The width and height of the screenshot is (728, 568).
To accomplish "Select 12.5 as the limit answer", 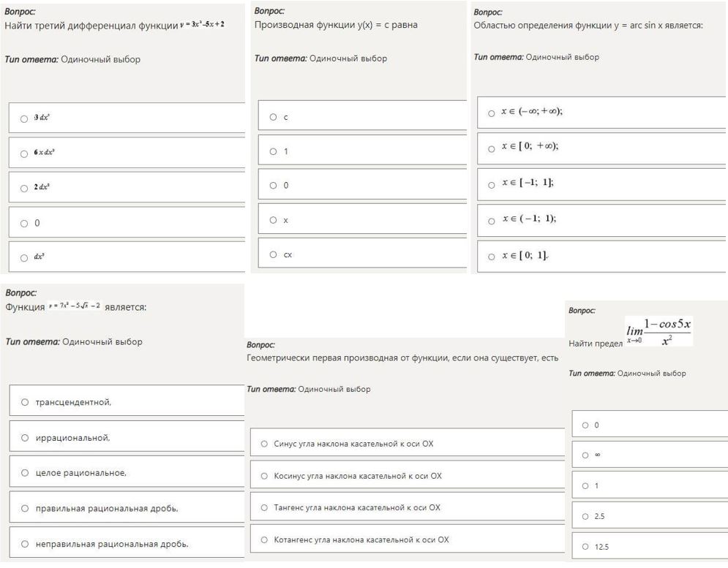I will click(585, 546).
